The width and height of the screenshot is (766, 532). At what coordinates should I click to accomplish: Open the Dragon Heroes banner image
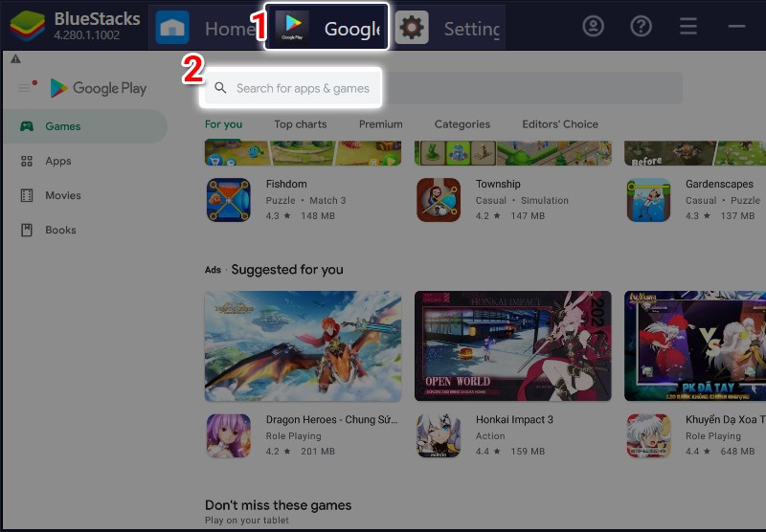point(303,346)
